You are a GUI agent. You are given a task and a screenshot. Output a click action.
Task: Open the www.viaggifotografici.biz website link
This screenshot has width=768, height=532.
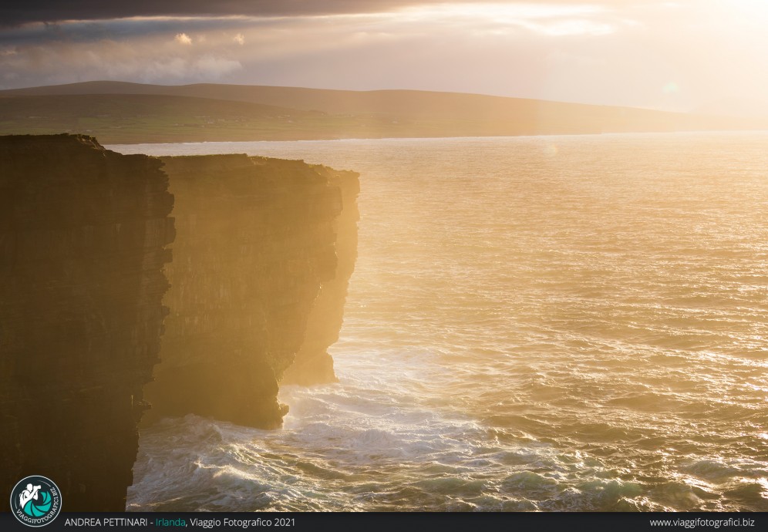(x=702, y=523)
